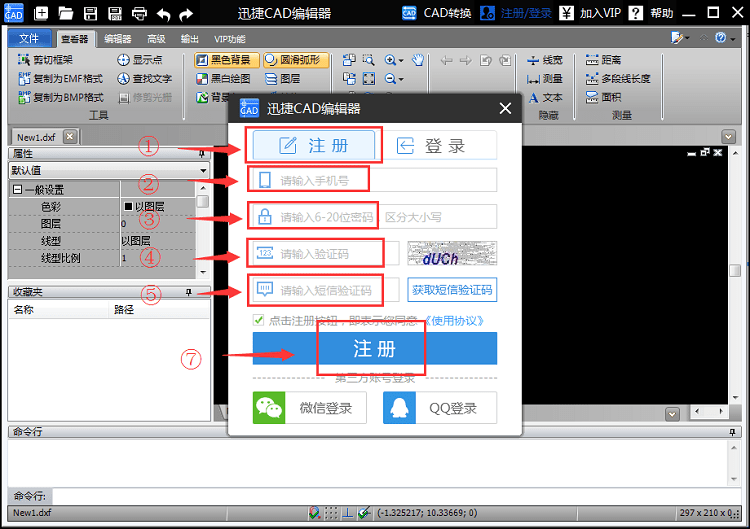Select 文本 text tool
Viewport: 750px width, 529px height.
tap(545, 98)
